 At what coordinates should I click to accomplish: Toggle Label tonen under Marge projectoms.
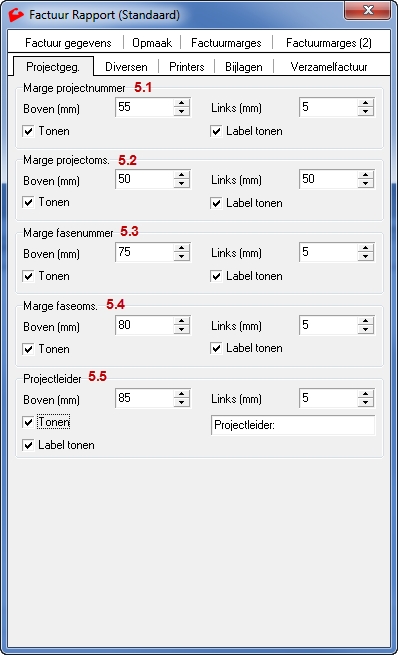coord(216,203)
